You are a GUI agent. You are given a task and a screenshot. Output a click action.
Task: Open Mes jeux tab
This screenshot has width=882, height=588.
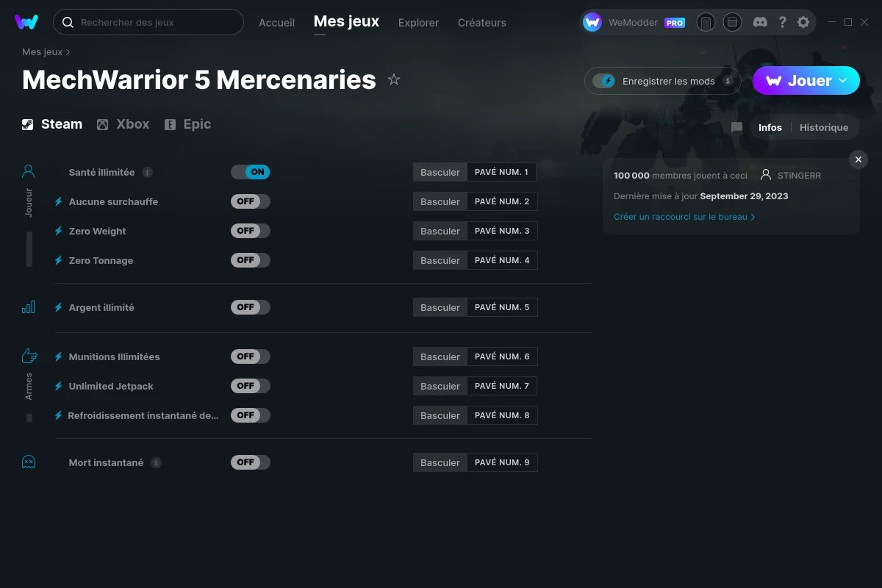coord(346,22)
